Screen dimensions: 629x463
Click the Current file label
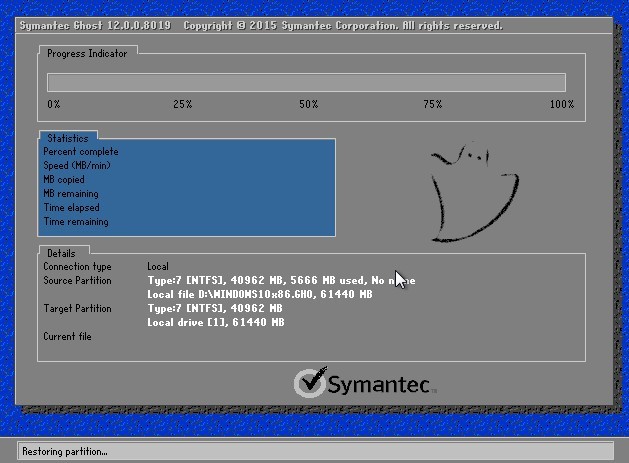pyautogui.click(x=67, y=337)
